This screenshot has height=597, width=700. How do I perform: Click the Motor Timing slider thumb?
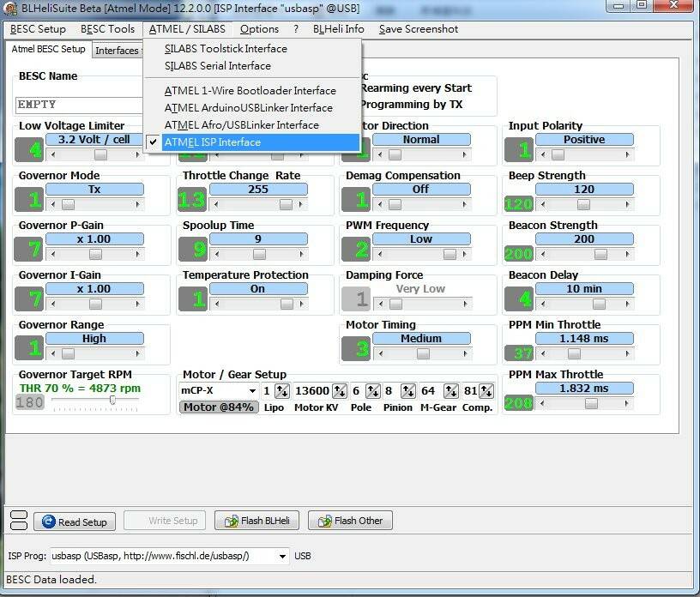[423, 354]
